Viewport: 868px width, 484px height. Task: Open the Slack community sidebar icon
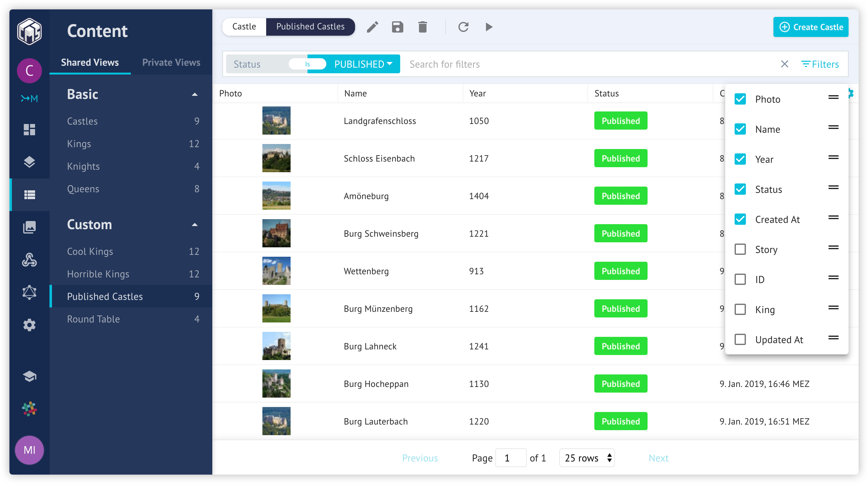click(29, 409)
